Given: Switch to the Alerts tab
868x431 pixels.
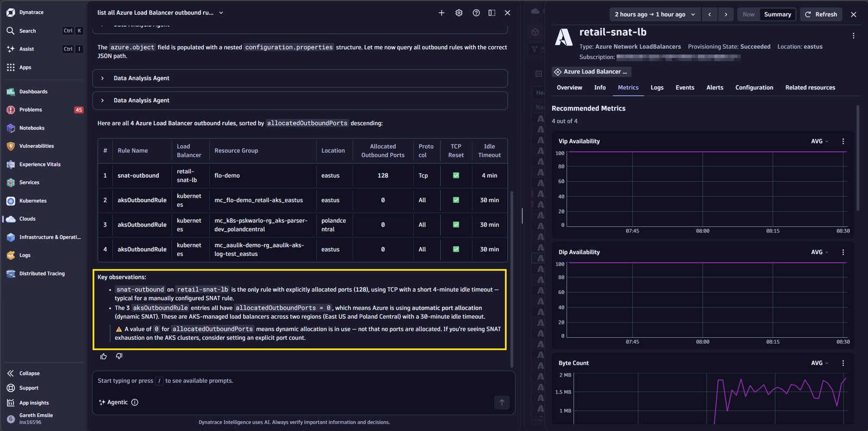Looking at the screenshot, I should click(714, 88).
